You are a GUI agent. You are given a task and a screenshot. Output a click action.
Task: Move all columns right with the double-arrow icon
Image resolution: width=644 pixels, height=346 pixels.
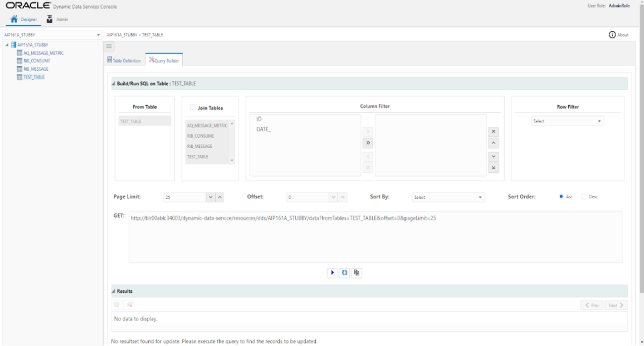(x=368, y=143)
